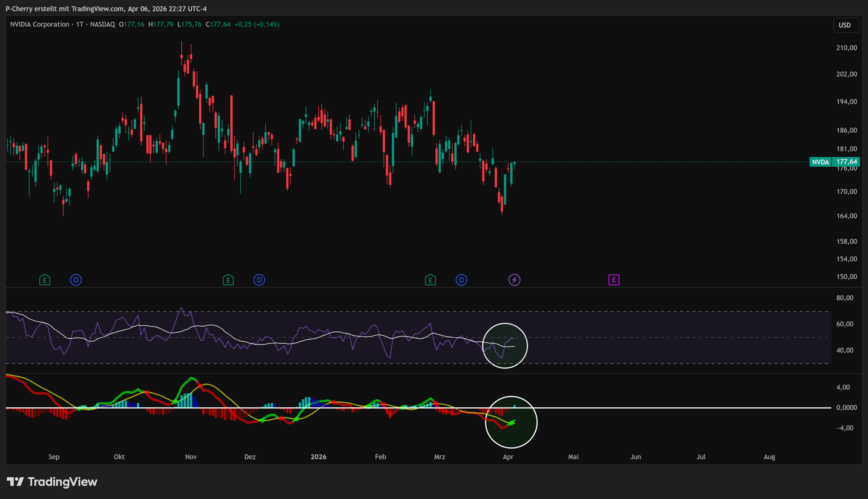Select the dividend D marker after Mrz
This screenshot has height=499, width=868.
pos(461,280)
